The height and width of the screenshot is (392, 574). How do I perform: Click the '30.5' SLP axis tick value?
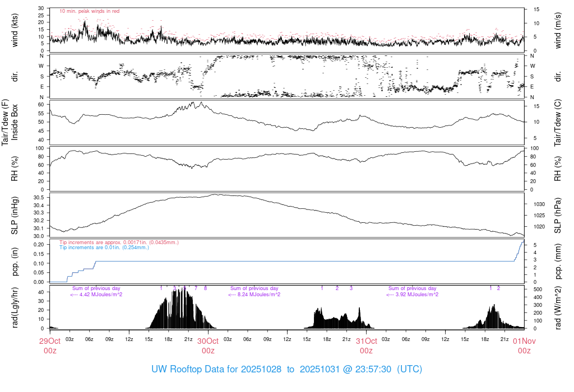(x=39, y=198)
